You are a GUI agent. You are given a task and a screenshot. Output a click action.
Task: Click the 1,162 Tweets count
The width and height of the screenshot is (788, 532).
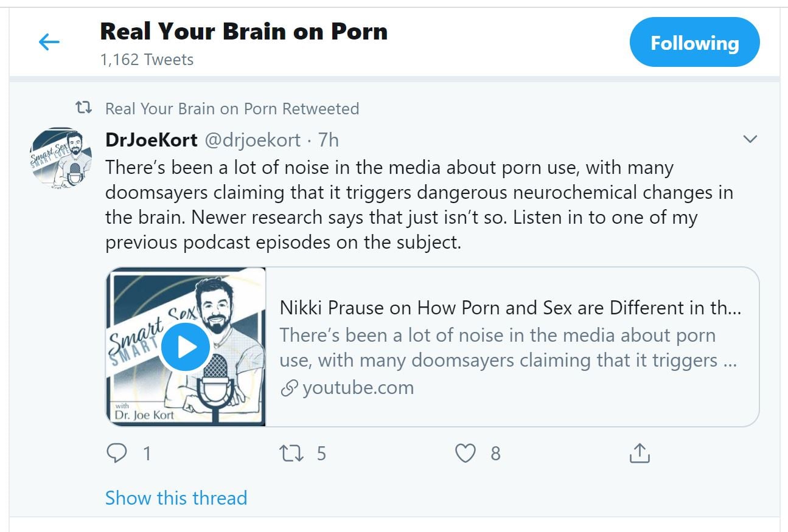(x=147, y=60)
